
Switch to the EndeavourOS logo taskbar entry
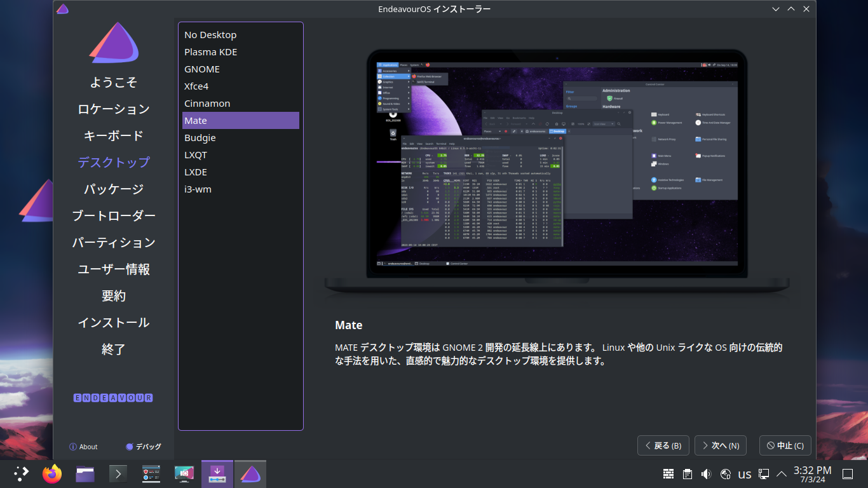(x=250, y=474)
